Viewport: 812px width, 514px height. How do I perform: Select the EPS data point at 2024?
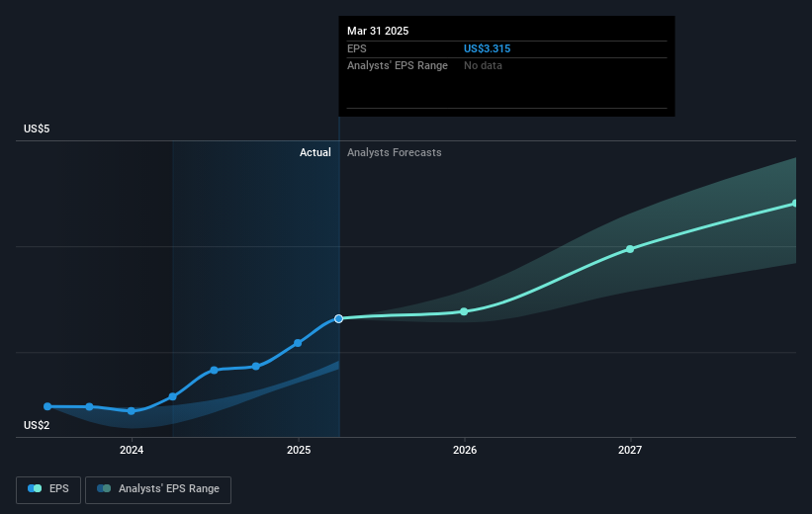(x=131, y=411)
